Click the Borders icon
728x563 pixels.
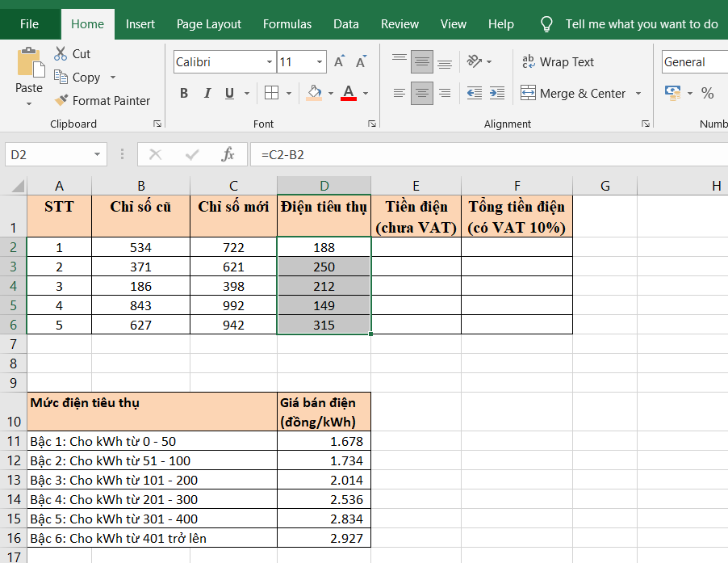(272, 94)
